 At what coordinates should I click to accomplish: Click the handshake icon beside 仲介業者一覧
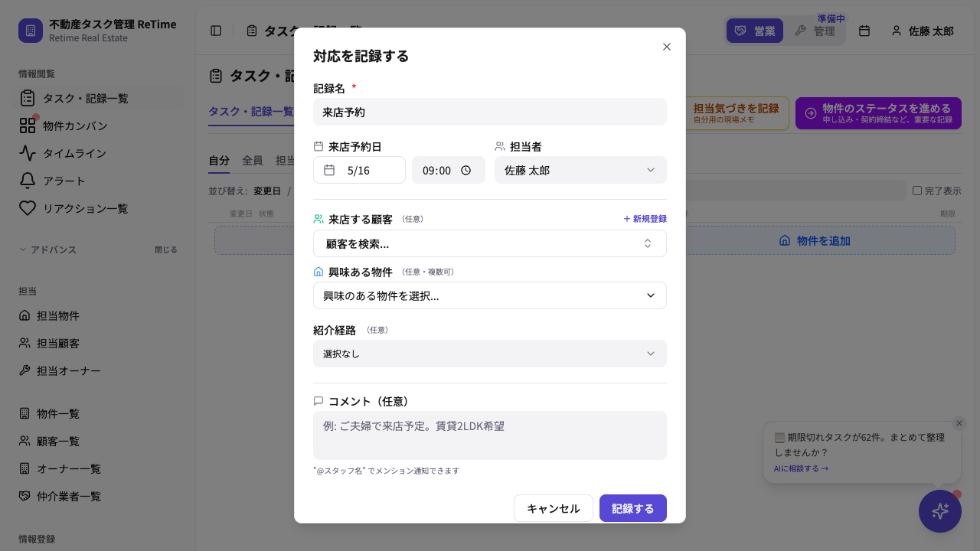click(x=24, y=496)
